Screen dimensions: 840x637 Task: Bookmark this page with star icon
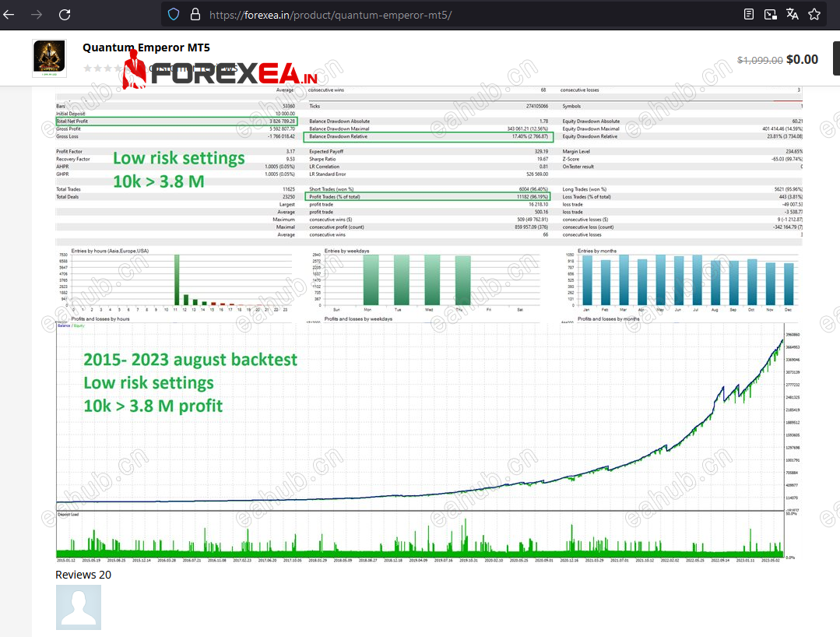tap(814, 15)
